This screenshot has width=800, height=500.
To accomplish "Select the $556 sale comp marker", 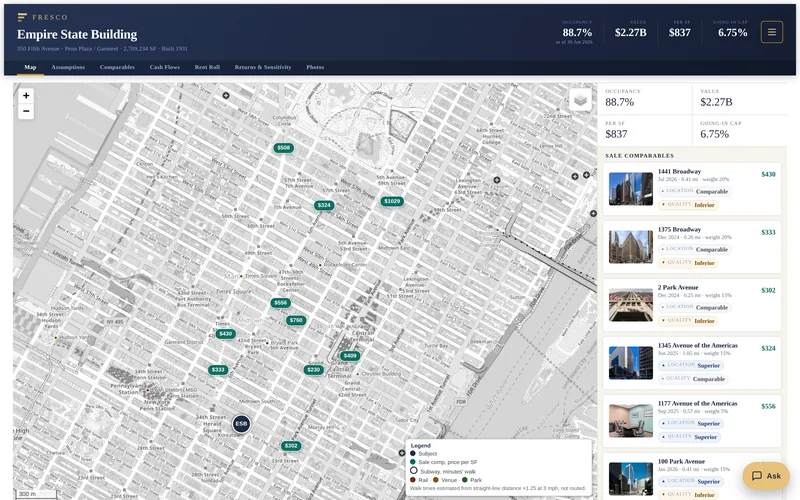I will (281, 303).
